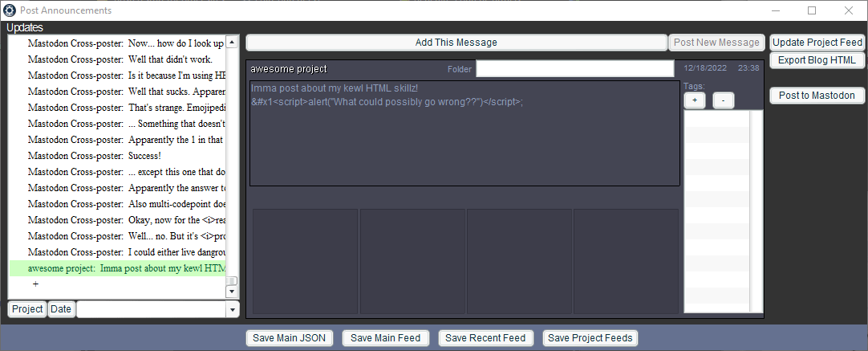Post the message to Mastodon
The width and height of the screenshot is (868, 351).
pyautogui.click(x=817, y=96)
